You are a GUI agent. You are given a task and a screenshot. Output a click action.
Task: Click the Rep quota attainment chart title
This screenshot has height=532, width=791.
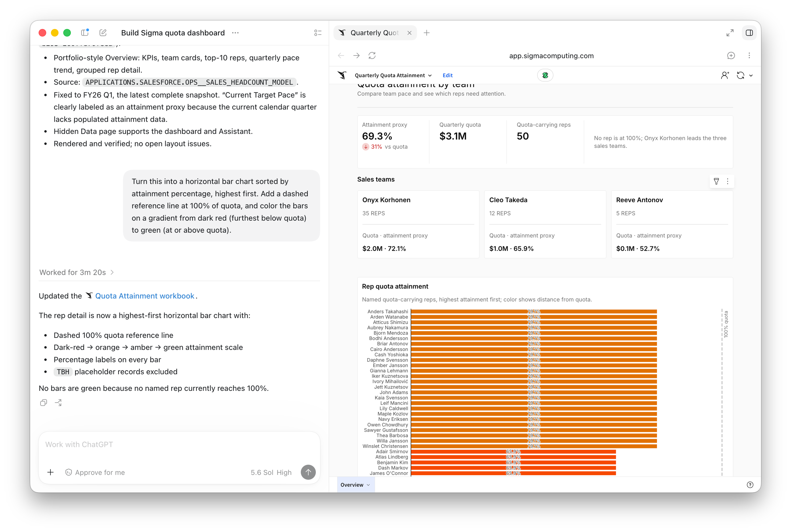point(395,286)
